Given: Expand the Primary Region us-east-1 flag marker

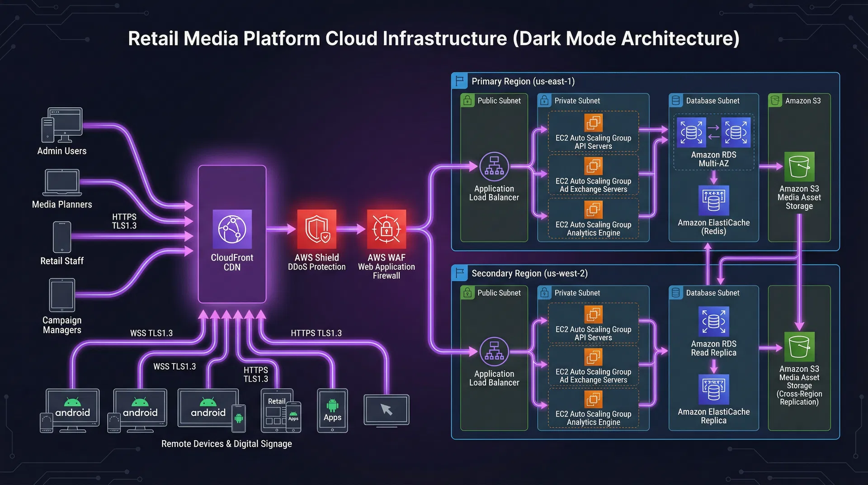Looking at the screenshot, I should tap(459, 81).
